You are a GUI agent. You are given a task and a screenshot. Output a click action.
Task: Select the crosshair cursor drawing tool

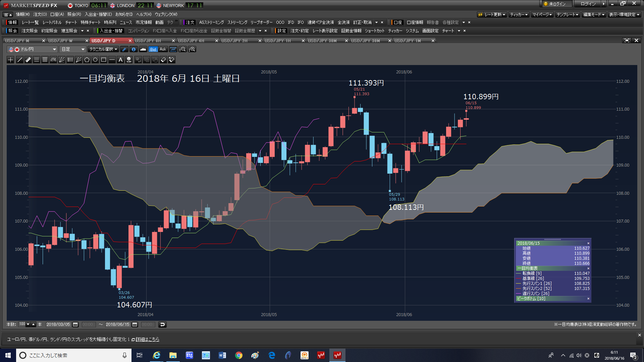coord(11,60)
